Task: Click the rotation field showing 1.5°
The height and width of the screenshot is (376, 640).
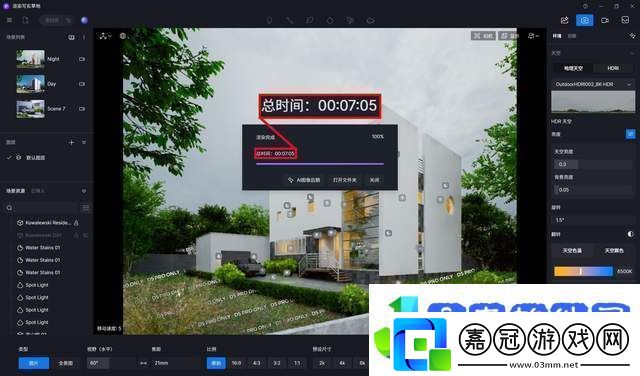Action: (x=593, y=220)
